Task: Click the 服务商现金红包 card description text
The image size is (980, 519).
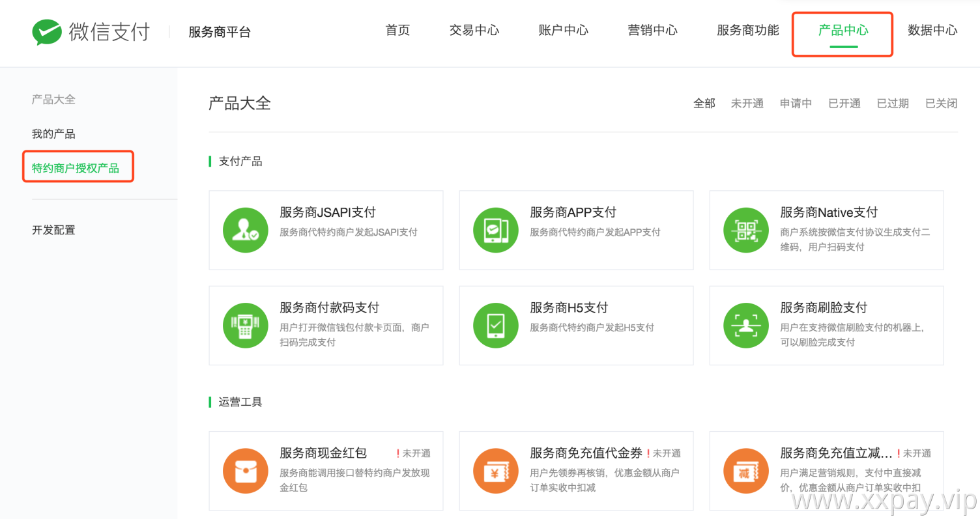Action: point(354,481)
